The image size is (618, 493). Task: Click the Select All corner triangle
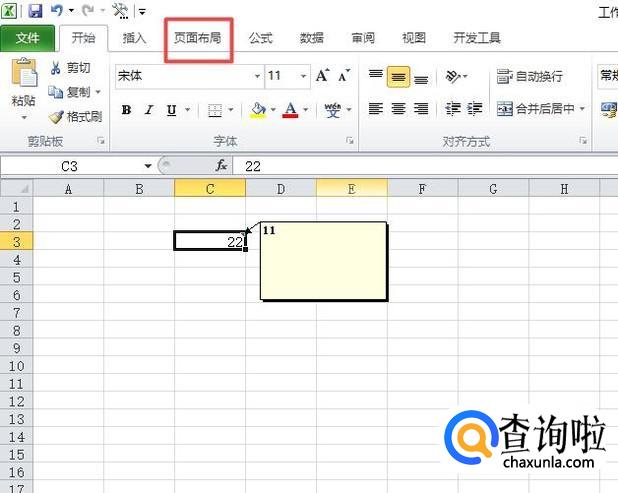pos(17,188)
